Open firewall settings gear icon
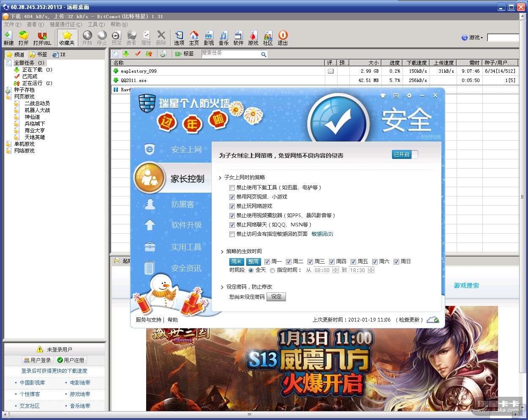The width and height of the screenshot is (528, 420). 409,95
